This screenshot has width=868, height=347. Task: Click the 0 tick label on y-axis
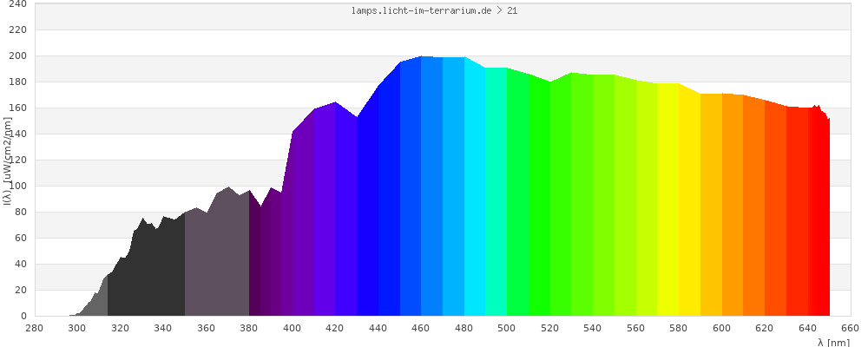coord(23,316)
